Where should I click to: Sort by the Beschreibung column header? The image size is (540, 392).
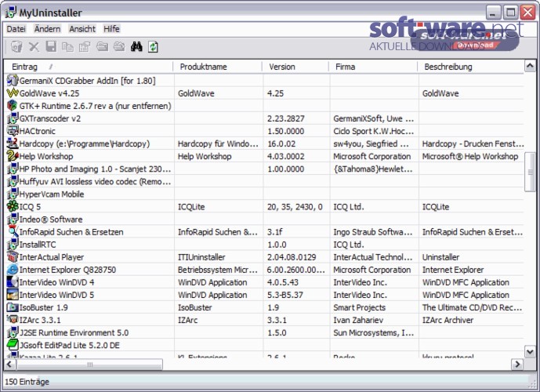pos(471,67)
